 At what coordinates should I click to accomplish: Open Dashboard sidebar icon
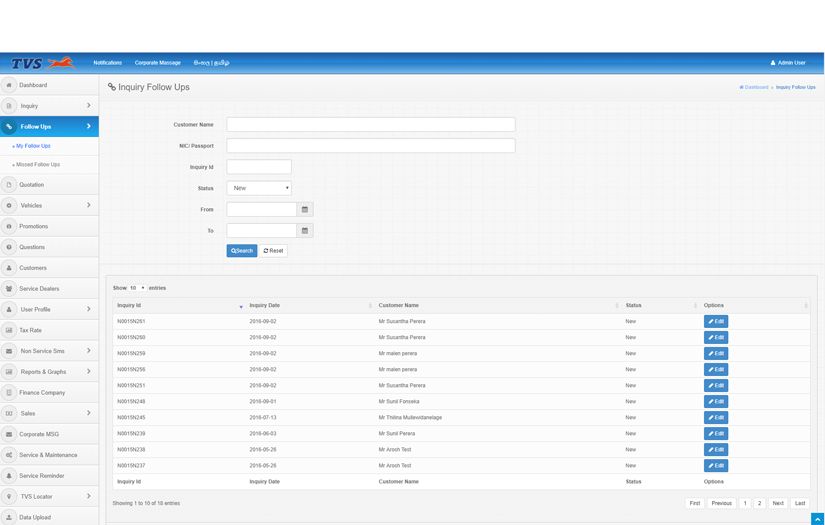coord(9,85)
